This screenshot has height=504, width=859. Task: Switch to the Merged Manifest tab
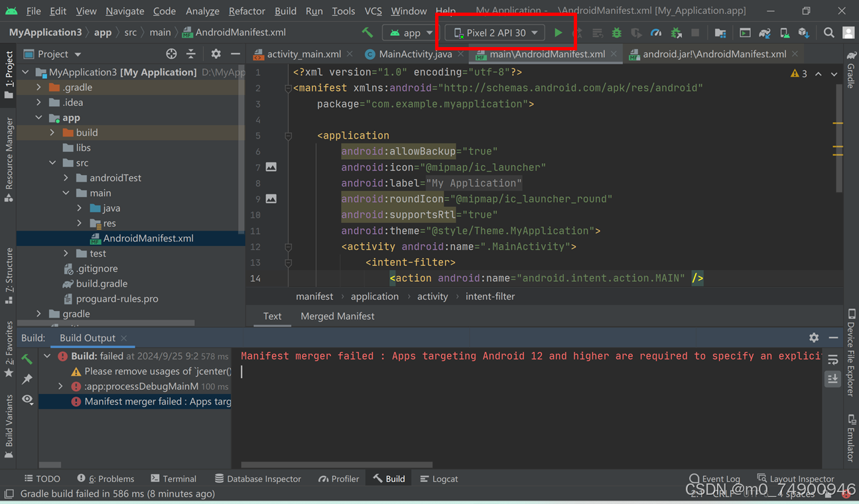pos(337,316)
